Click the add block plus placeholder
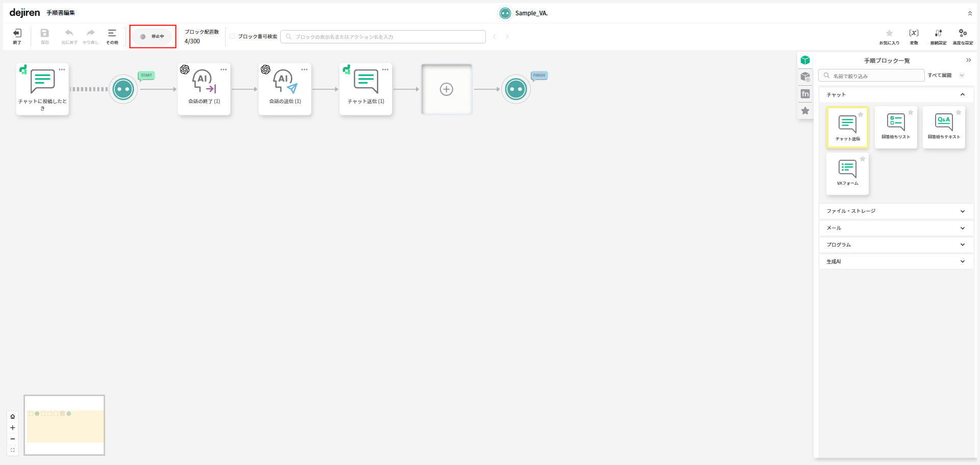Screen dimensions: 980x465 [447, 89]
